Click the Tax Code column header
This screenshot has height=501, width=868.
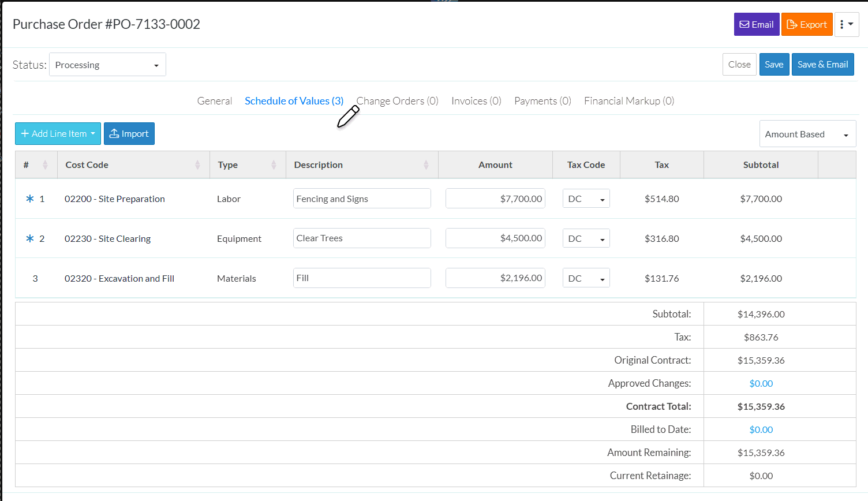tap(586, 165)
